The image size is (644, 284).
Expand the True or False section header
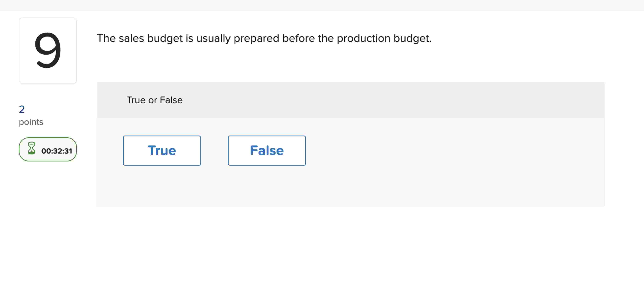click(155, 100)
